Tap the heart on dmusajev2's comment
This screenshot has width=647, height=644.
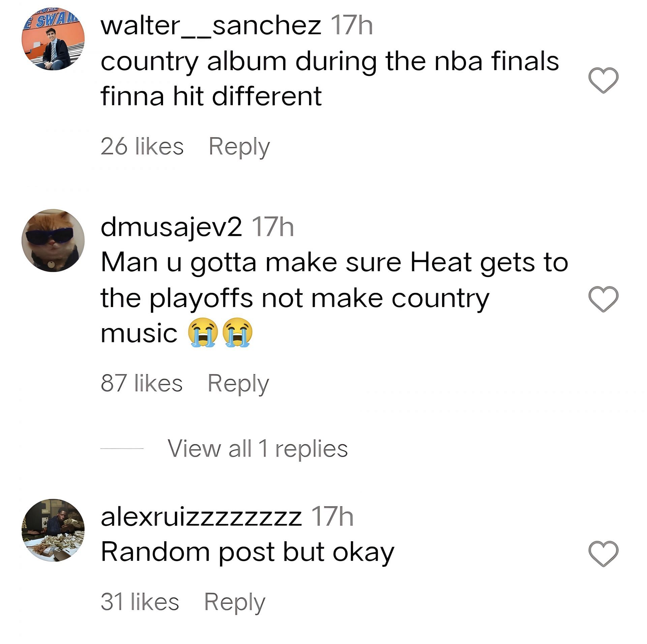tap(603, 299)
